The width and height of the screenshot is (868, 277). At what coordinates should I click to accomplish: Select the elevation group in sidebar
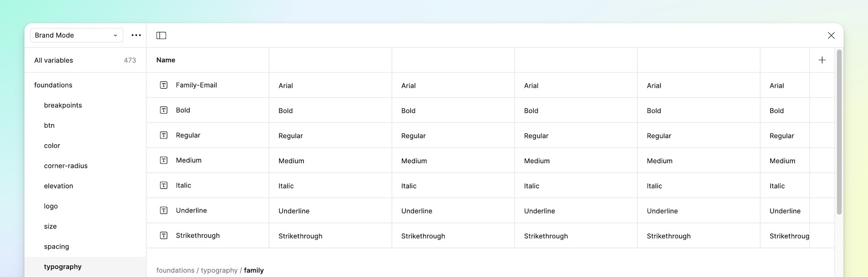(58, 186)
